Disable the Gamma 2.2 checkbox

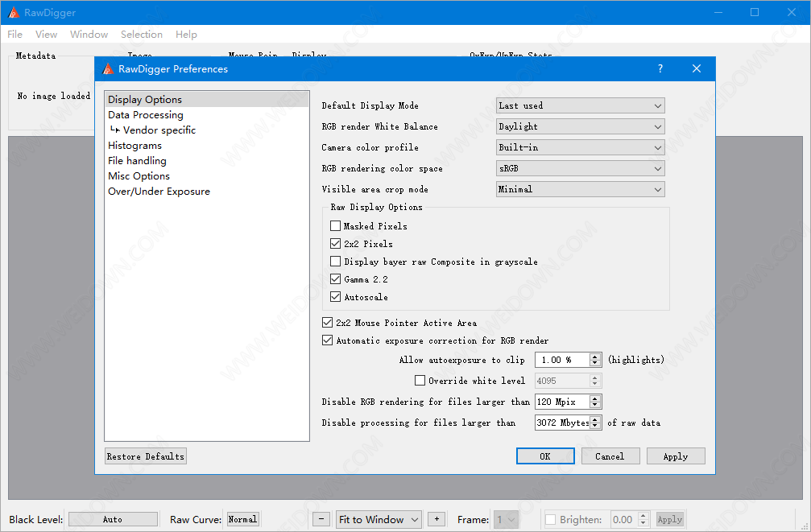335,279
